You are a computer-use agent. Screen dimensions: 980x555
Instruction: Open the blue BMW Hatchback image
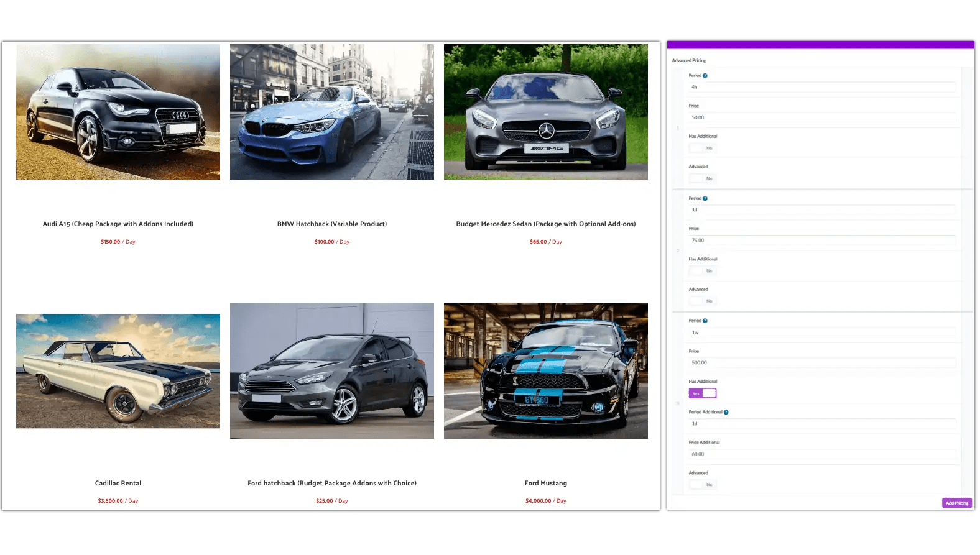(x=332, y=112)
